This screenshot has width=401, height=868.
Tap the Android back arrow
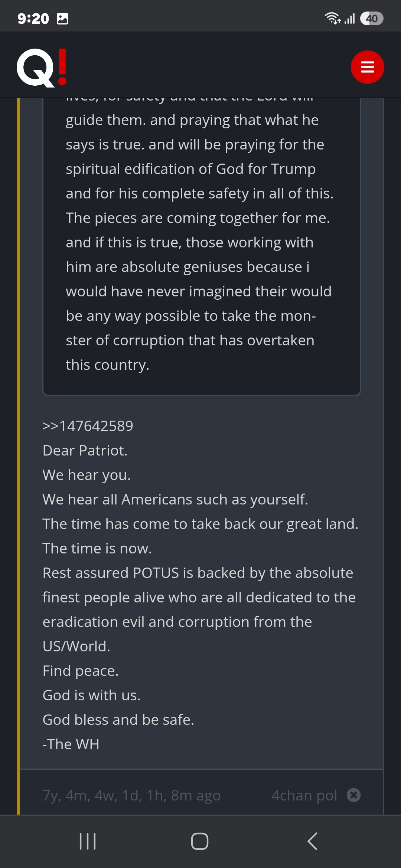313,841
